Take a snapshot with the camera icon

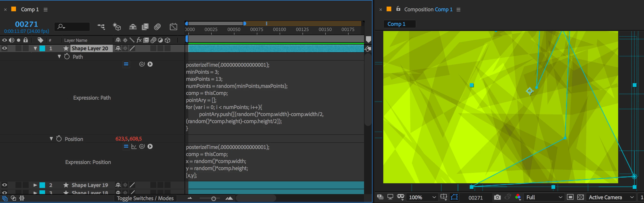[x=497, y=197]
